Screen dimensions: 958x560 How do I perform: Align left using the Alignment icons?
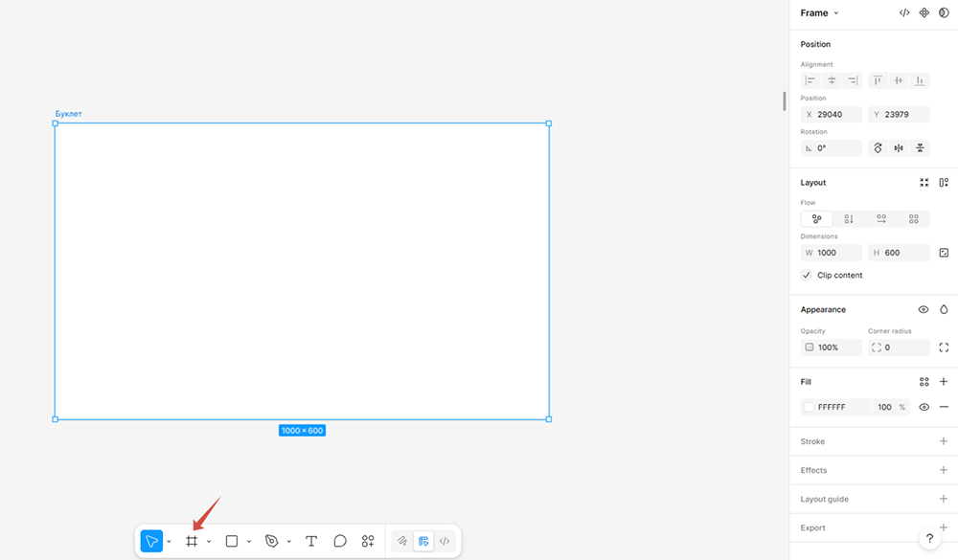click(810, 80)
